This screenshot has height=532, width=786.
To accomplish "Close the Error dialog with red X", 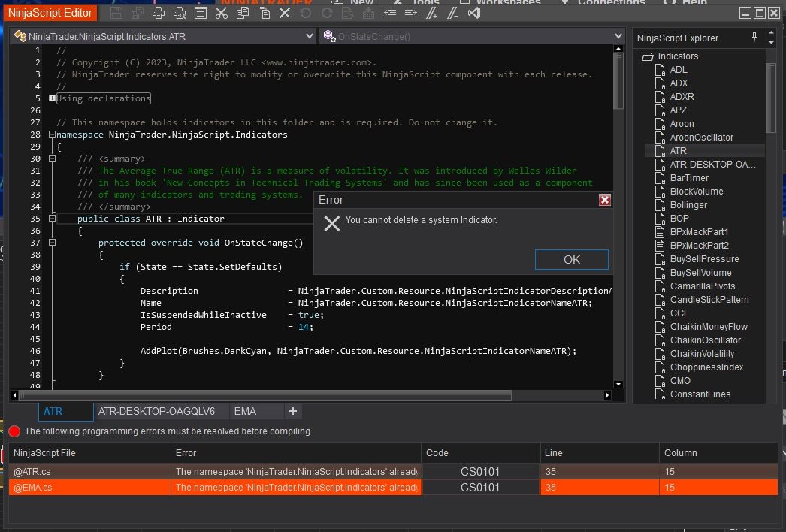I will (604, 200).
